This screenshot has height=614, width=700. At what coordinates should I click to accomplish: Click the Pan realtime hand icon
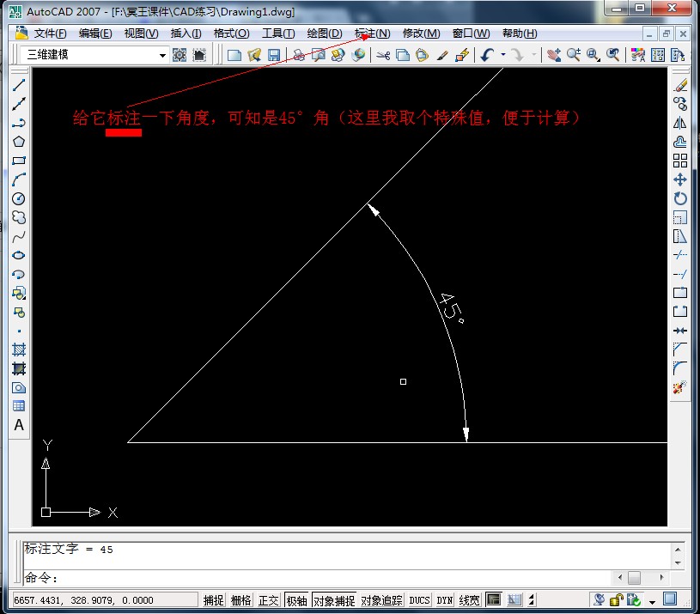pos(554,55)
